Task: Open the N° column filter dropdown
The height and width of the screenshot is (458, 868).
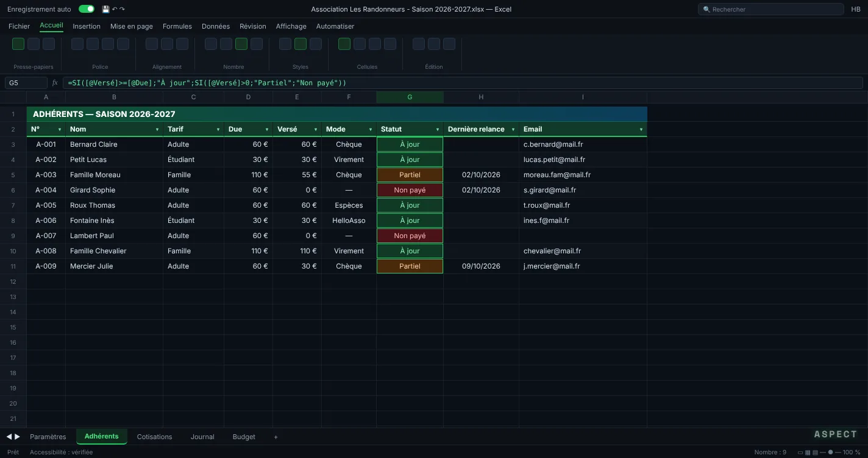Action: 60,130
